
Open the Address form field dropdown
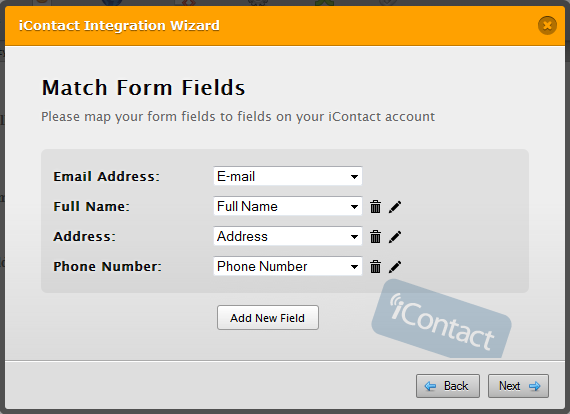pyautogui.click(x=288, y=236)
